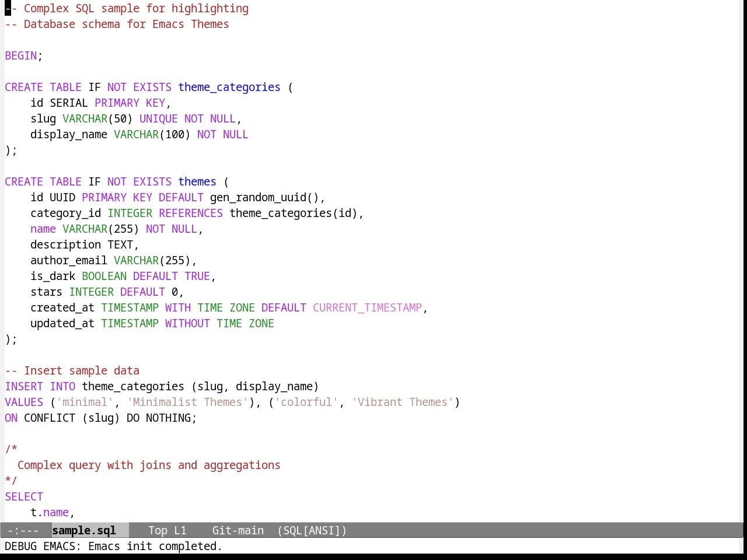Click the stars column name
Image resolution: width=747 pixels, height=560 pixels.
pos(46,292)
